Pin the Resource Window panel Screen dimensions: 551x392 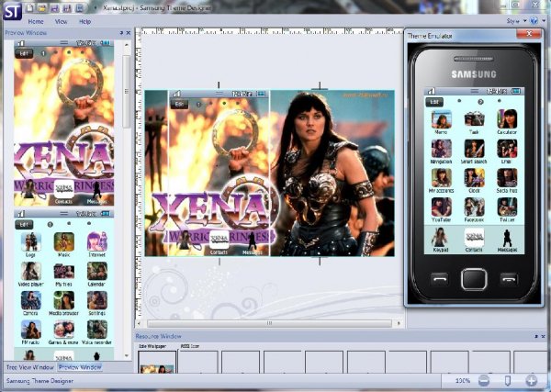click(536, 337)
